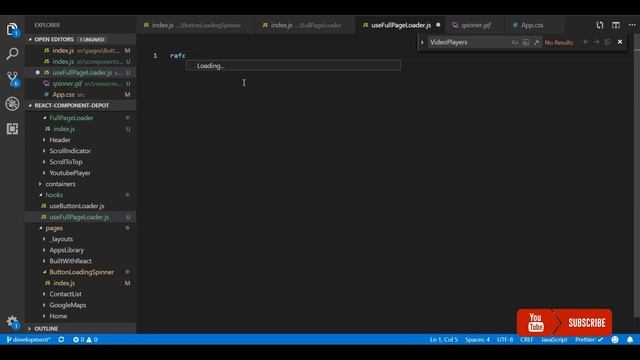The width and height of the screenshot is (640, 360).
Task: Click the Prettier status item
Action: coord(589,340)
